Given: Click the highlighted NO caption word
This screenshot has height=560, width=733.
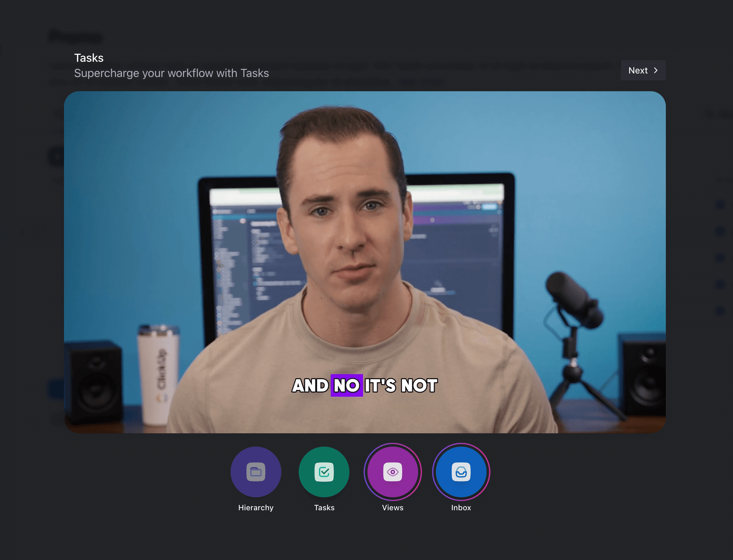Looking at the screenshot, I should coord(346,385).
